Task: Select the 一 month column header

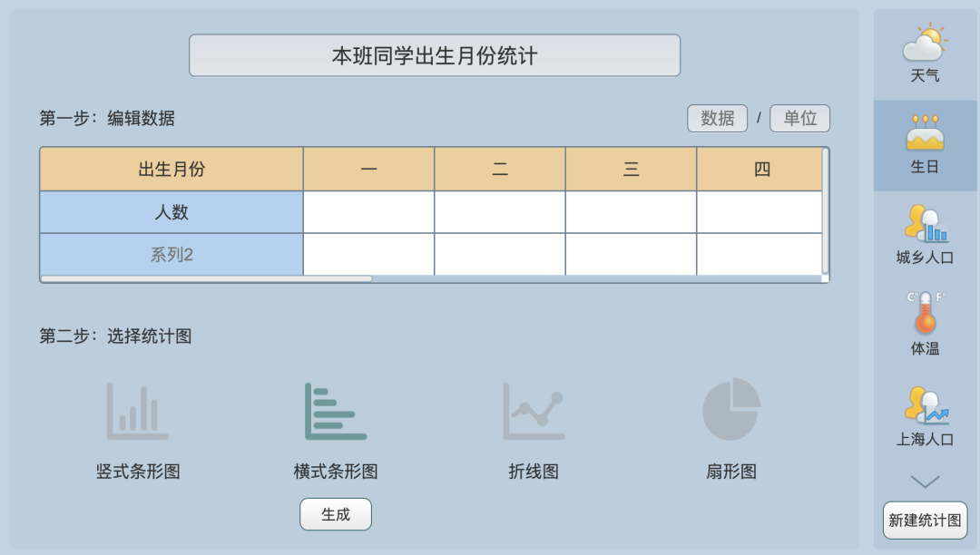Action: tap(368, 169)
